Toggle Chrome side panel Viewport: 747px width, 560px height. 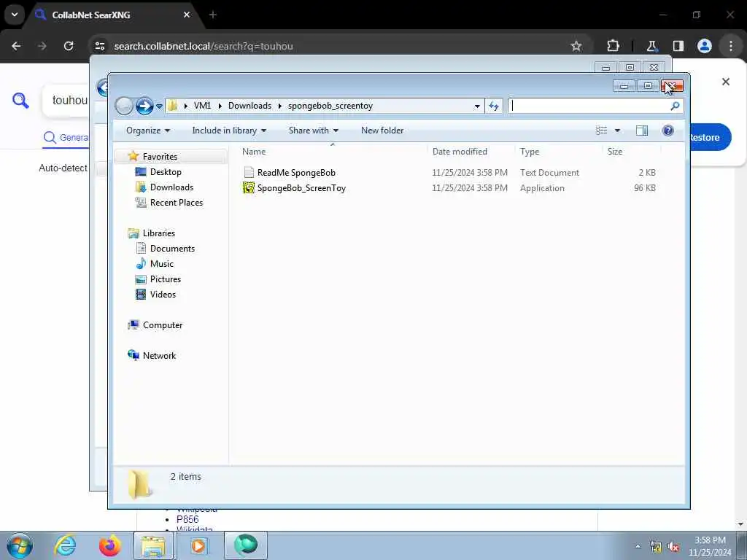coord(678,46)
